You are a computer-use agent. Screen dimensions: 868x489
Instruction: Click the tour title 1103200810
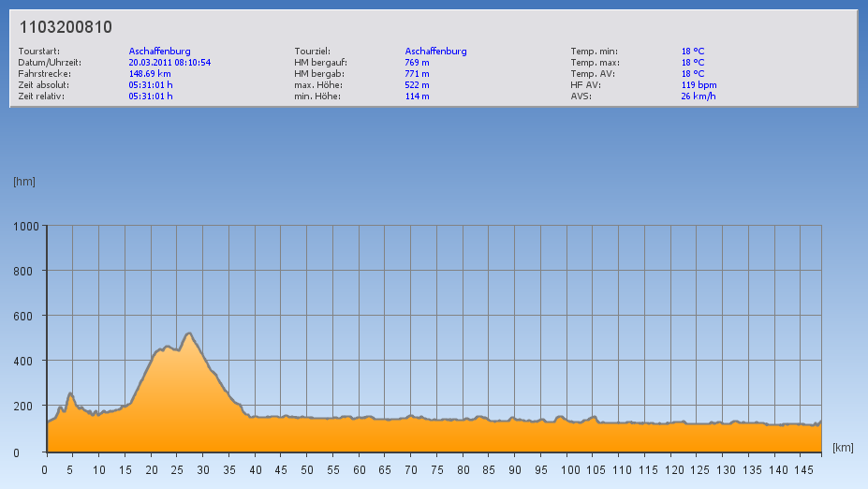[x=66, y=27]
